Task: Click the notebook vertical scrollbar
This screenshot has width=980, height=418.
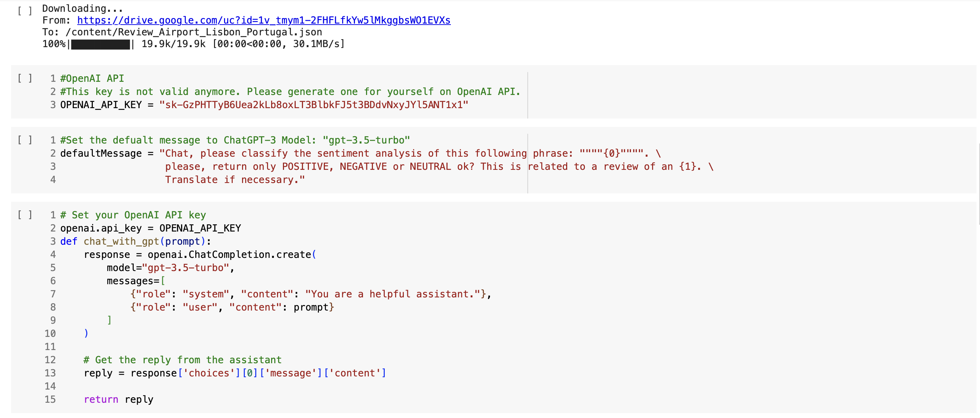Action: [x=978, y=183]
